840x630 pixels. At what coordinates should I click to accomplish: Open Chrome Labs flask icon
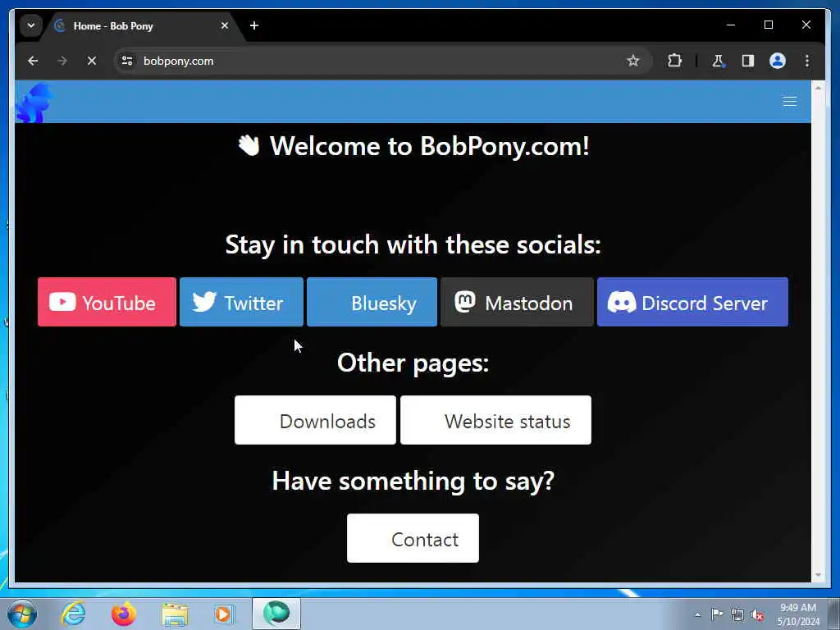coord(718,61)
